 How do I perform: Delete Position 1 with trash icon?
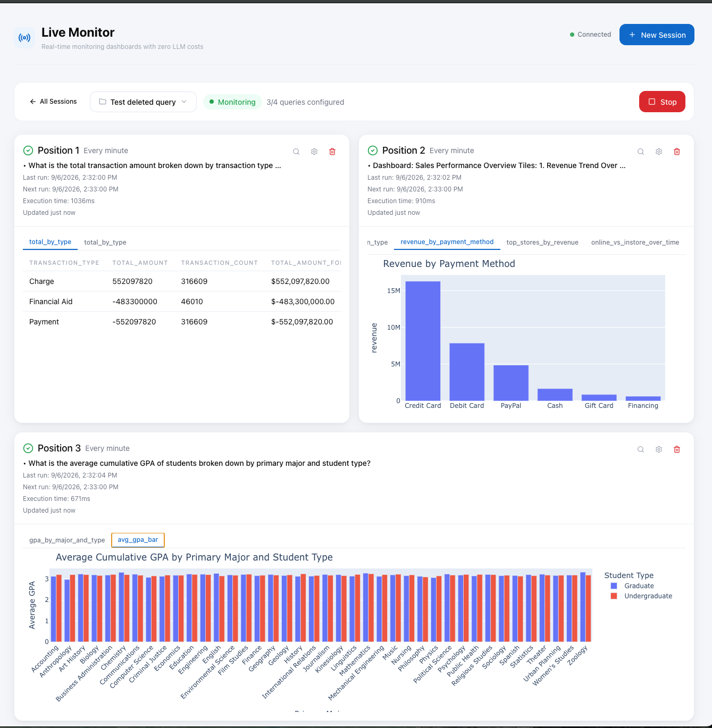(332, 152)
